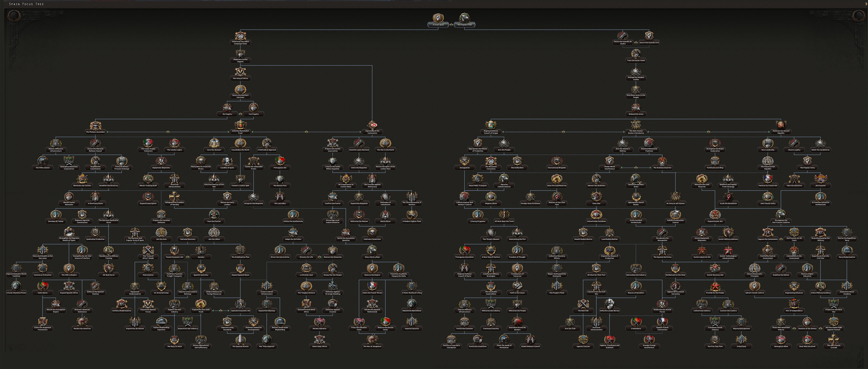Select the A Great Spain focus icon

[438, 17]
